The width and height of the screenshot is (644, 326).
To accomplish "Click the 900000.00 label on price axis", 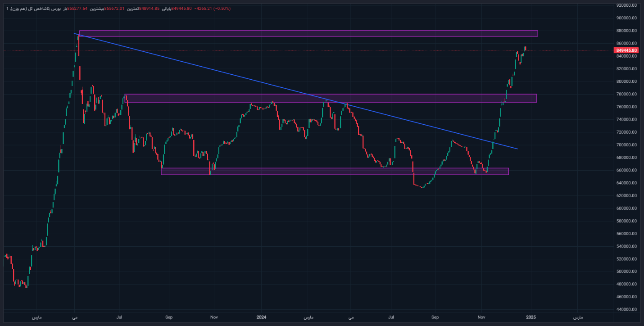I will coord(626,18).
